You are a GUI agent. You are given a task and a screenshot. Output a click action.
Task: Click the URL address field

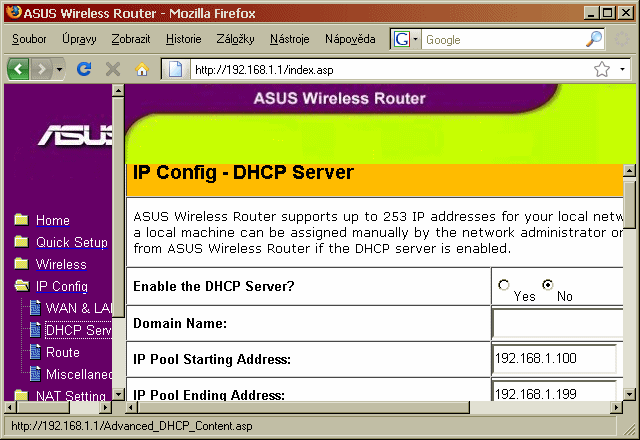coord(392,69)
